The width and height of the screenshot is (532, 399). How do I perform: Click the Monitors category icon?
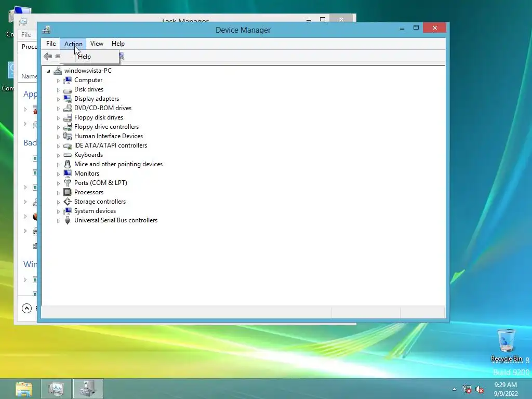[x=68, y=174]
